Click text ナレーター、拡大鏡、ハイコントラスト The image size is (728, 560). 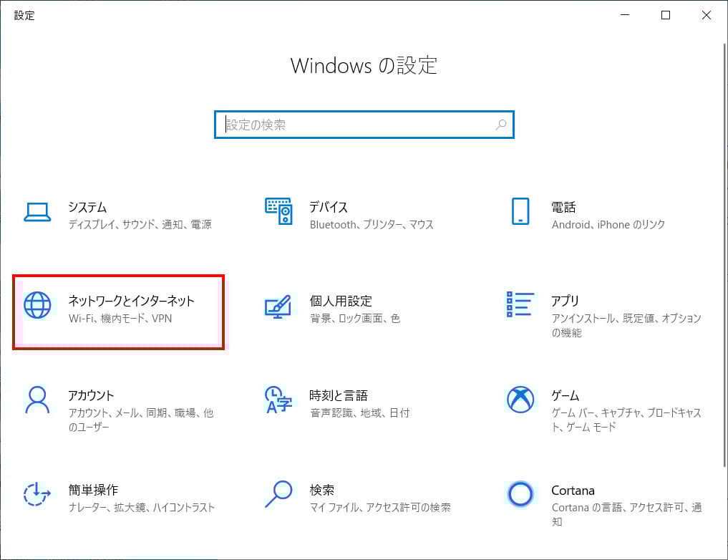click(142, 508)
